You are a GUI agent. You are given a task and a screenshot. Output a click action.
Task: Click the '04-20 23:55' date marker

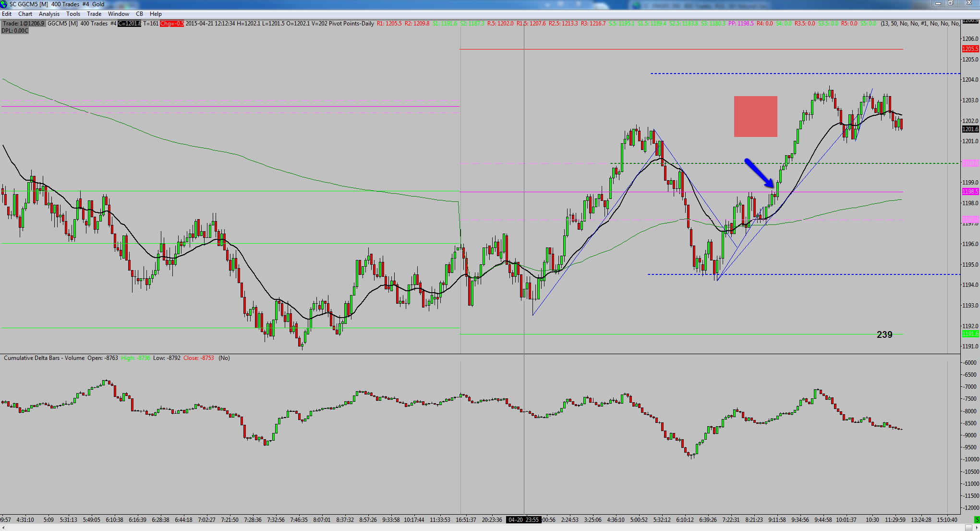pos(523,520)
